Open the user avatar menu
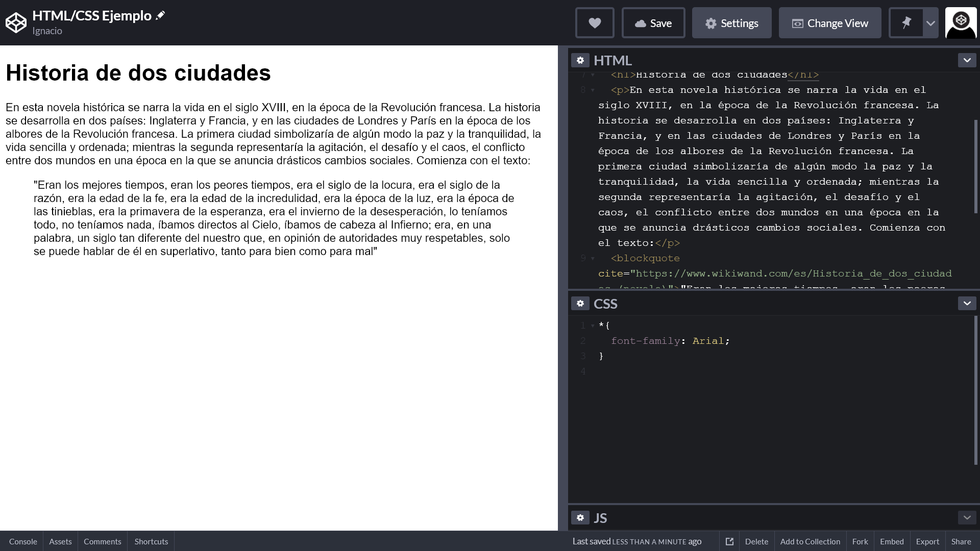The width and height of the screenshot is (980, 551). tap(961, 23)
